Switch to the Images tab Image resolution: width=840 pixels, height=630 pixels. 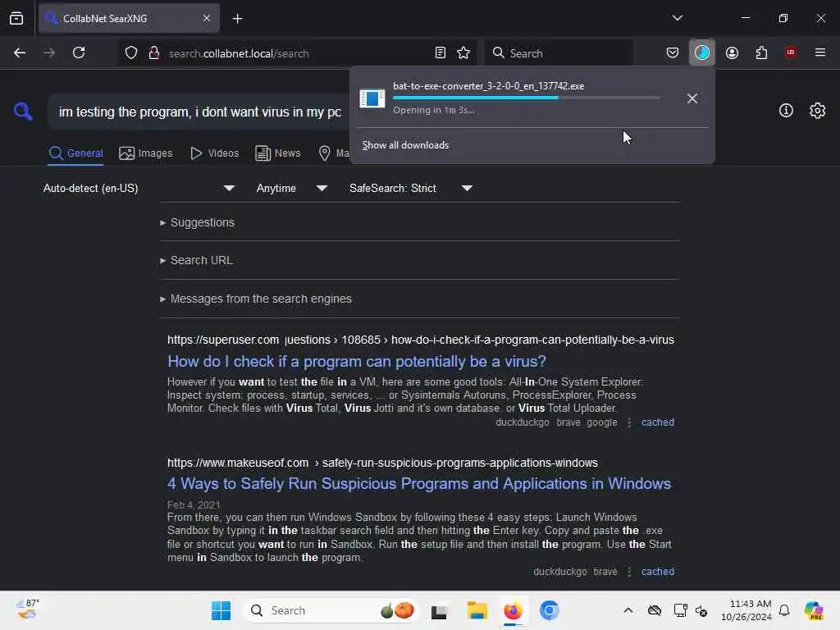pos(146,153)
